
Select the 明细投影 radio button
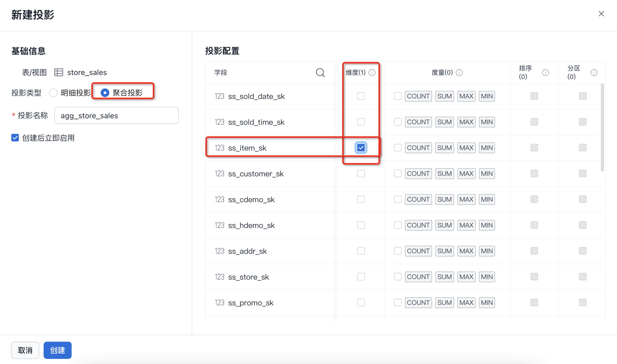click(53, 93)
